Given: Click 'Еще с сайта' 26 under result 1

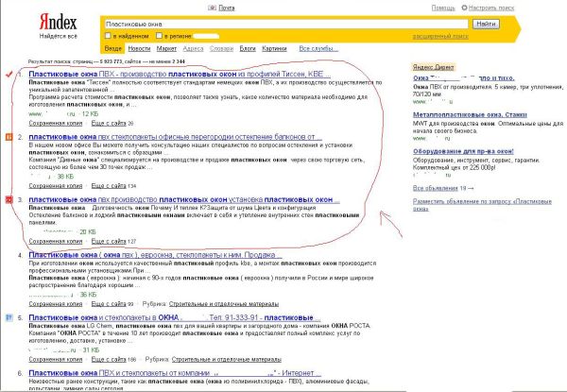Looking at the screenshot, I should [x=112, y=123].
